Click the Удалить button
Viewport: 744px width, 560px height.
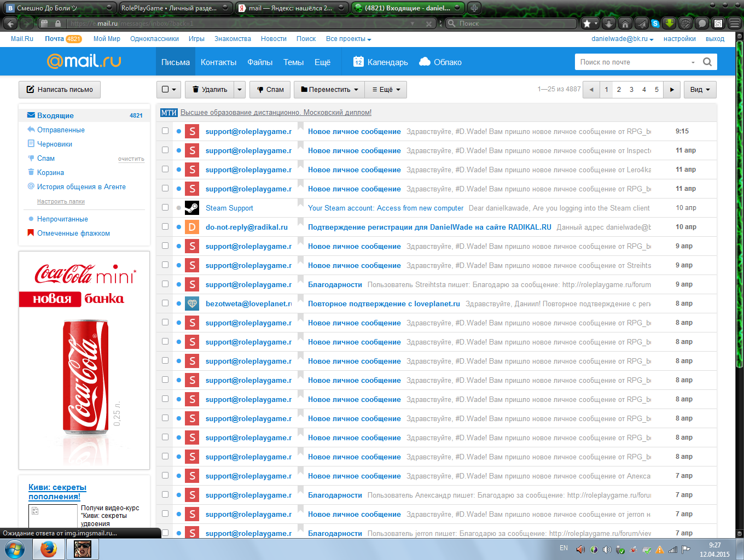[x=210, y=90]
